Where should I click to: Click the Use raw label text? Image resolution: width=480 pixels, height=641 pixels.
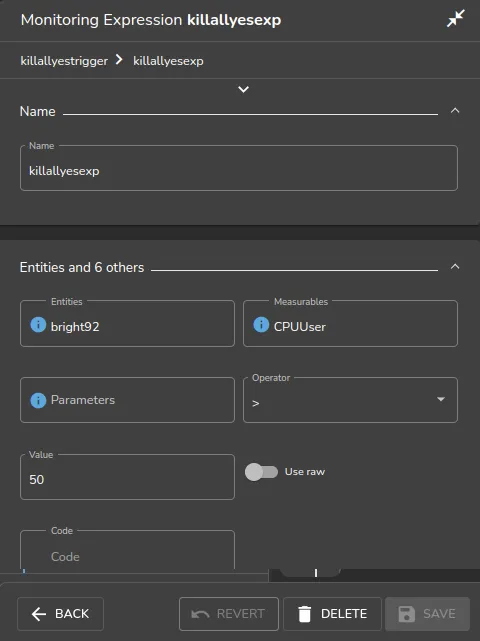click(305, 472)
